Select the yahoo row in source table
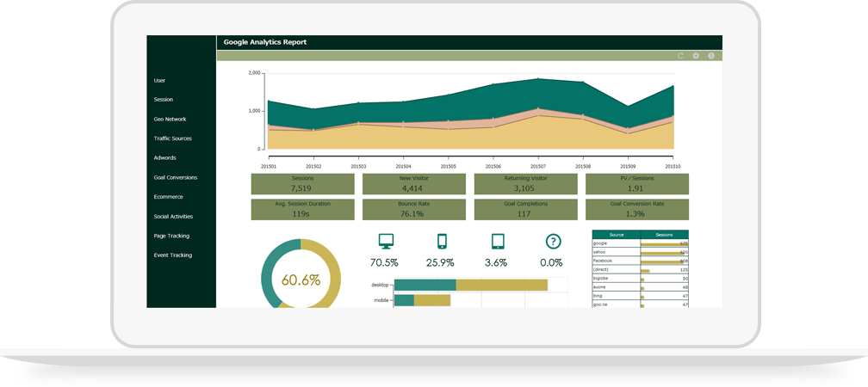 641,252
